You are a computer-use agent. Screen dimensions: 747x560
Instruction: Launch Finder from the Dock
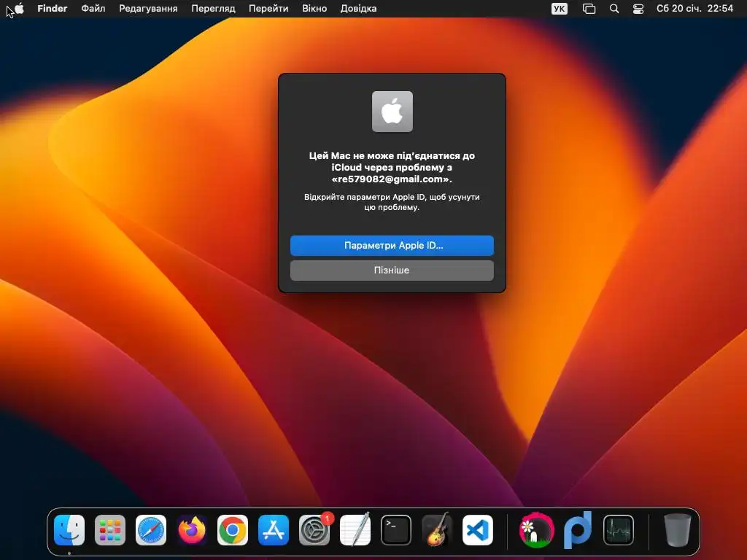click(x=69, y=529)
